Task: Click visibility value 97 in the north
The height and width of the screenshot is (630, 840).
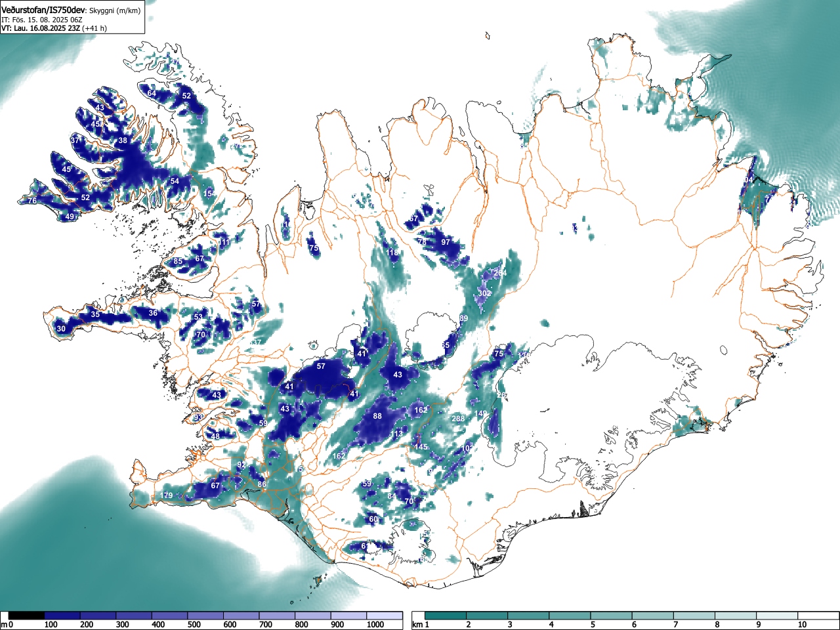Action: click(x=446, y=242)
